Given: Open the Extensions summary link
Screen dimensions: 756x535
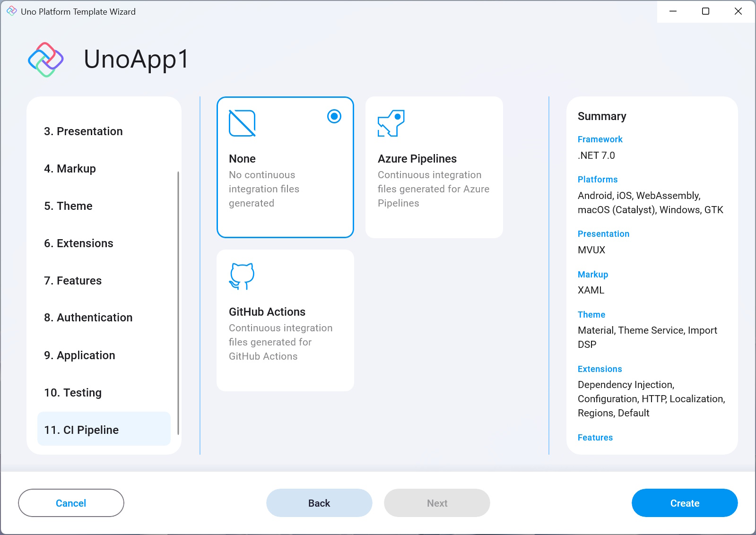Looking at the screenshot, I should click(x=600, y=369).
